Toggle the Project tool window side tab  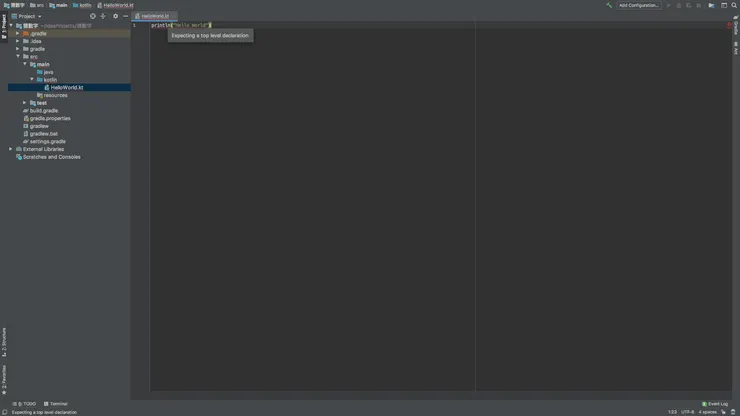(x=4, y=26)
